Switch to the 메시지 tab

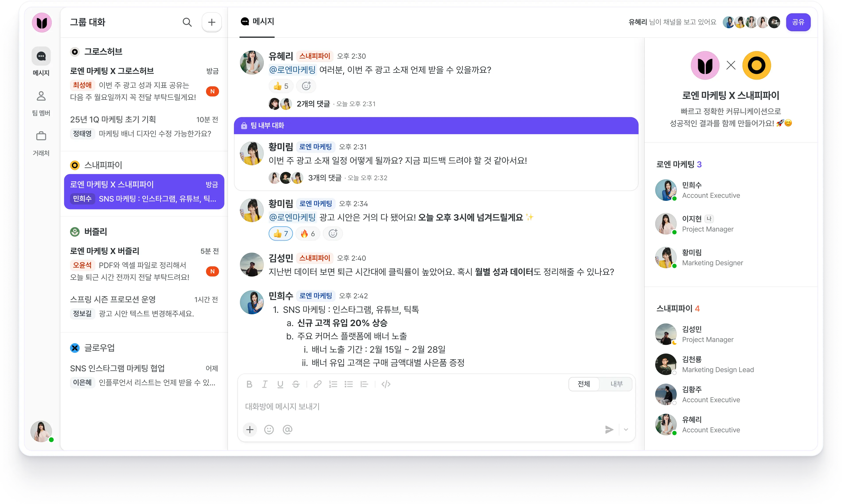point(257,22)
